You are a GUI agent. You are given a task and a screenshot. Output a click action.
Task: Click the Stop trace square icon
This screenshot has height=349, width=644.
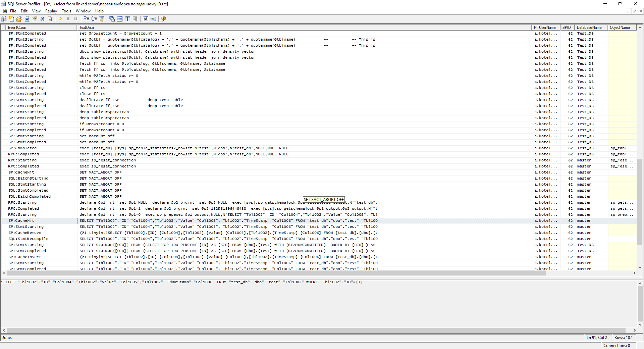click(68, 19)
